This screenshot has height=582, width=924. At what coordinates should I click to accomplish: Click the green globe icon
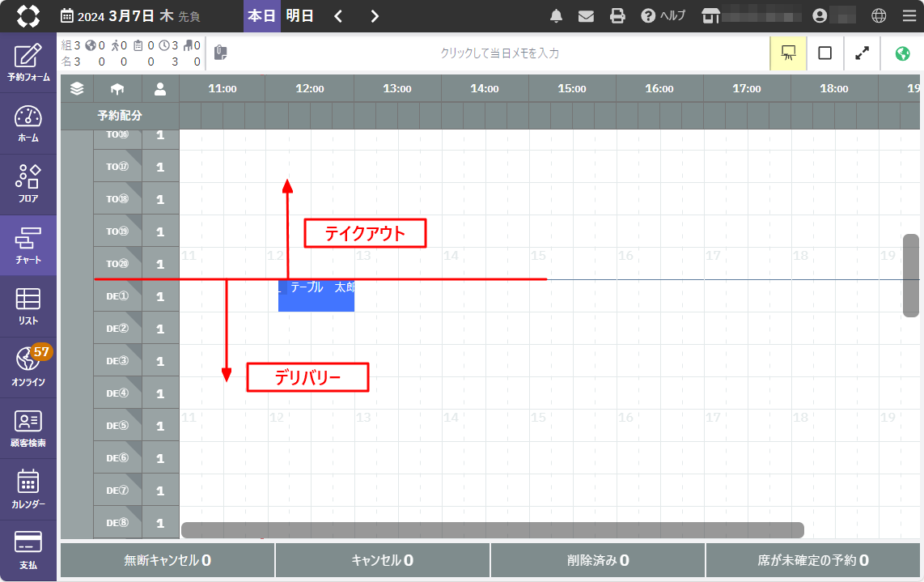click(x=903, y=53)
